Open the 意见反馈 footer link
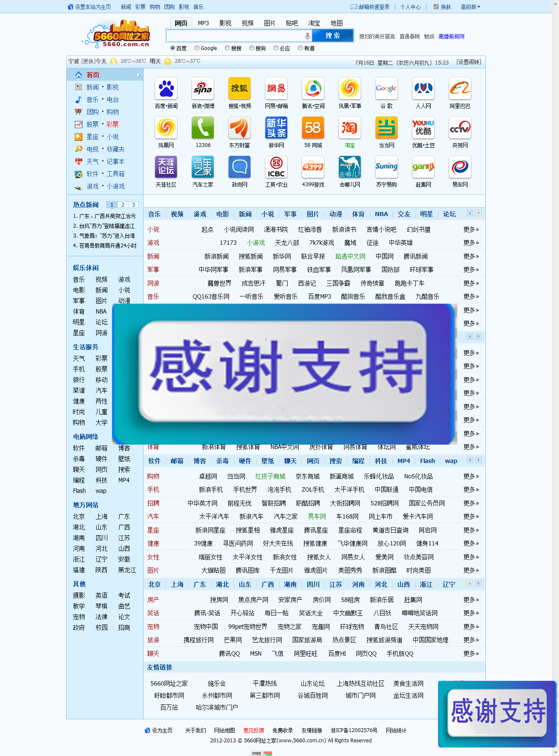 [254, 730]
